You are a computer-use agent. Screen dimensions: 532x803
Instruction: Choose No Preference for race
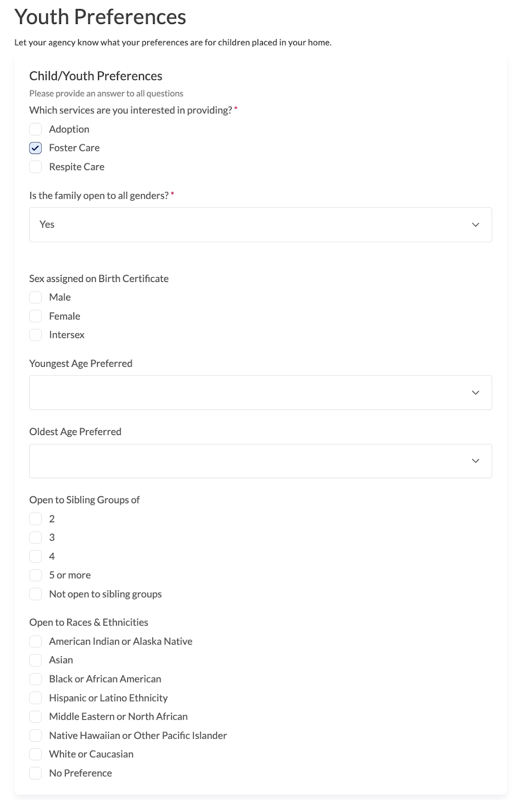click(36, 773)
